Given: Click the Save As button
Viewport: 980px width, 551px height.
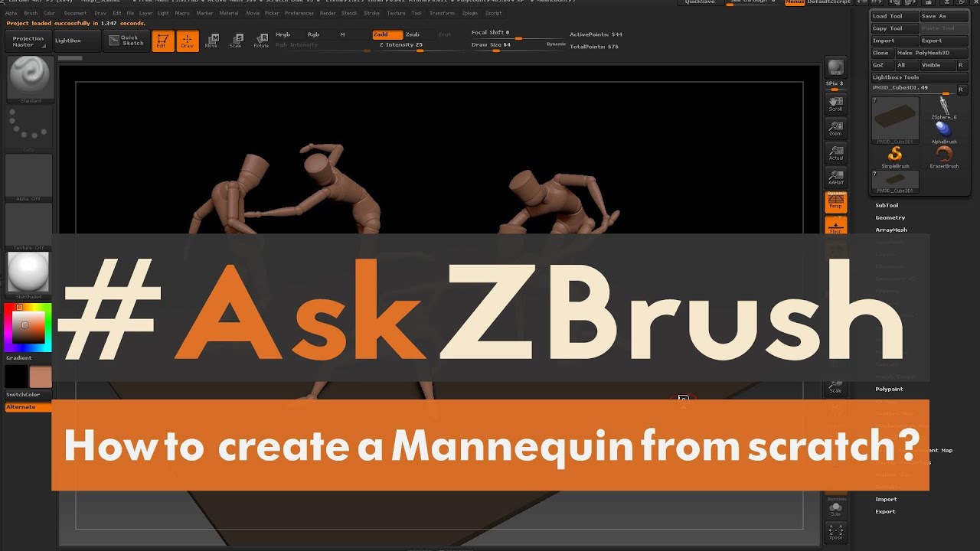Looking at the screenshot, I should click(x=942, y=16).
